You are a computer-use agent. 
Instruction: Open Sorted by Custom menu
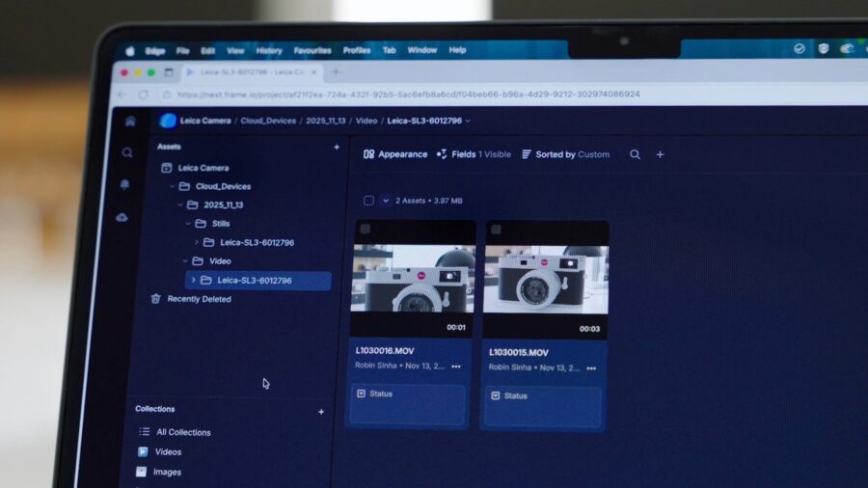click(565, 154)
